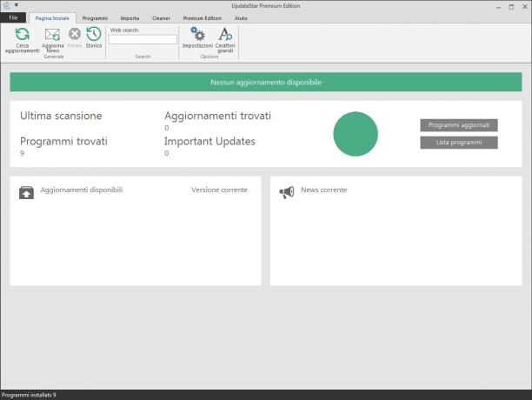532x400 pixels.
Task: Focus the Web search input field
Action: click(x=143, y=40)
